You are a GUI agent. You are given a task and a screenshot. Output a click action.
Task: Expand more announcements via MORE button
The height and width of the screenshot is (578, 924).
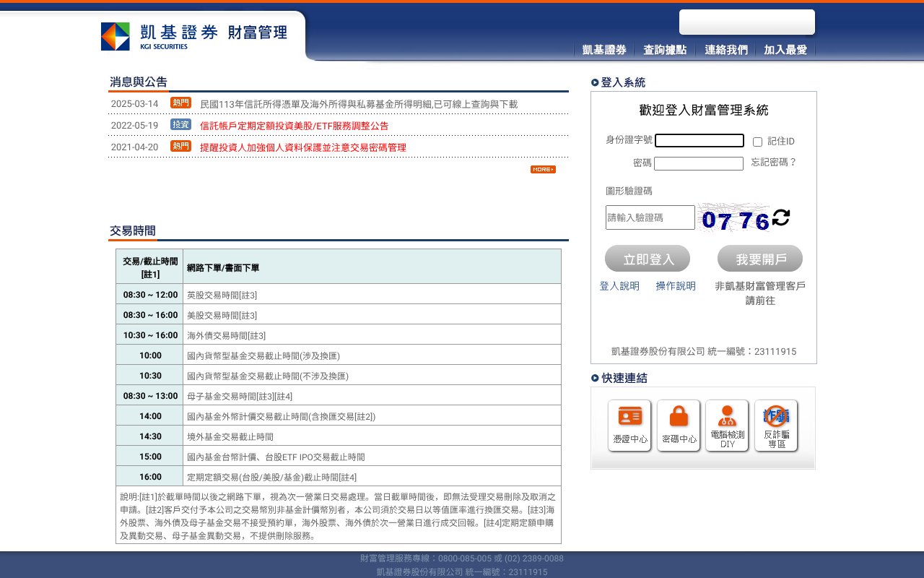pos(542,168)
